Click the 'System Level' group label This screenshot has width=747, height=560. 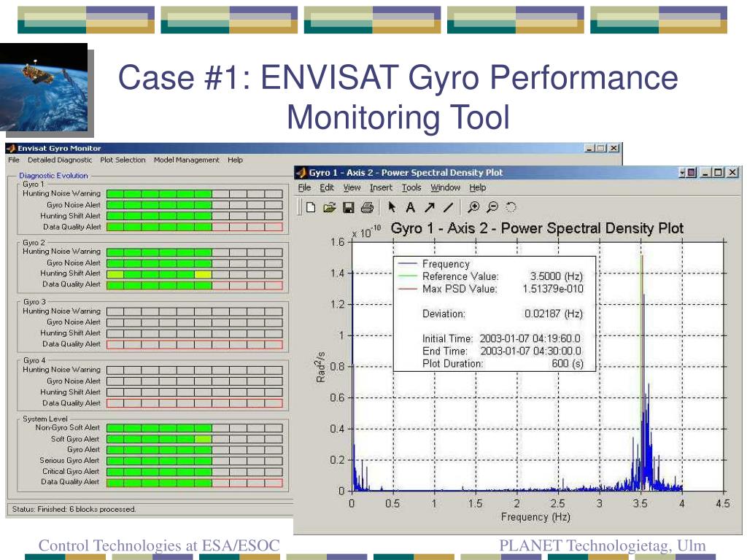click(45, 419)
